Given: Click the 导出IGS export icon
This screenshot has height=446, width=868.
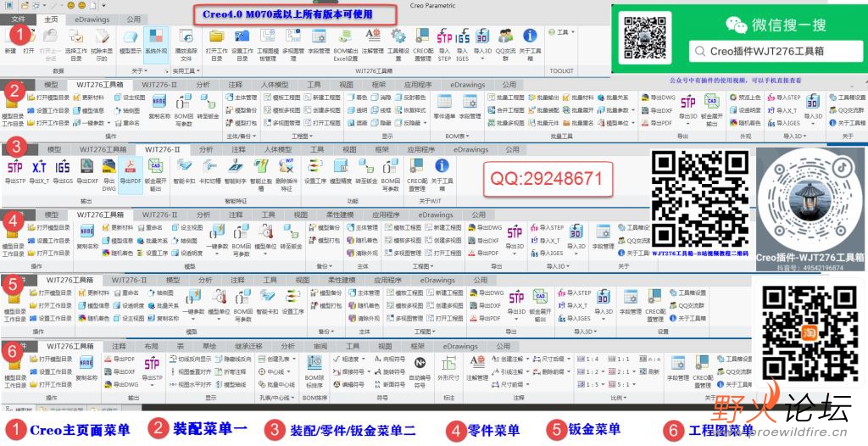Looking at the screenshot, I should pyautogui.click(x=63, y=170).
